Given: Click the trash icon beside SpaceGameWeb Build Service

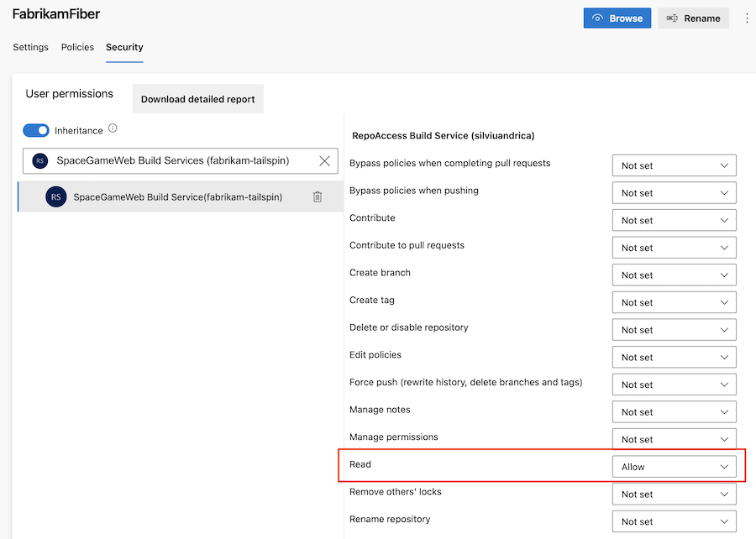Looking at the screenshot, I should 318,196.
